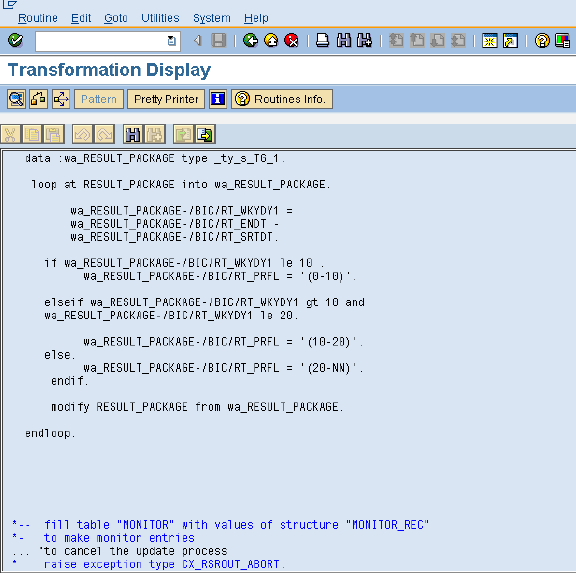Open the Goto menu
The width and height of the screenshot is (576, 573).
point(115,18)
